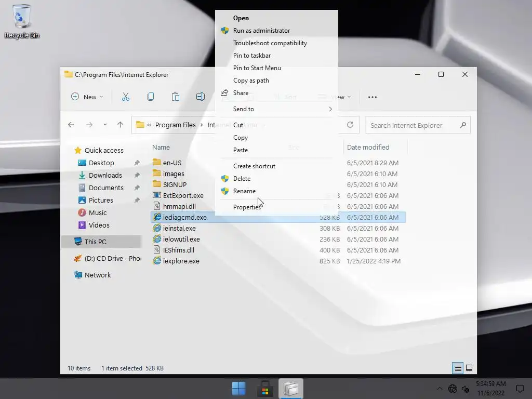
Task: Select the ieinstal.exe file icon
Action: (x=156, y=228)
